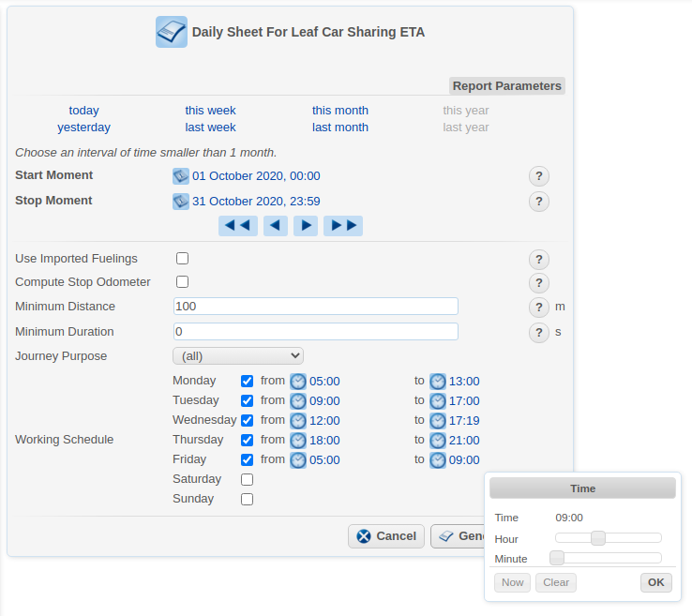Click the Minimum Duration input field
Screen dimensions: 692x616
point(316,332)
